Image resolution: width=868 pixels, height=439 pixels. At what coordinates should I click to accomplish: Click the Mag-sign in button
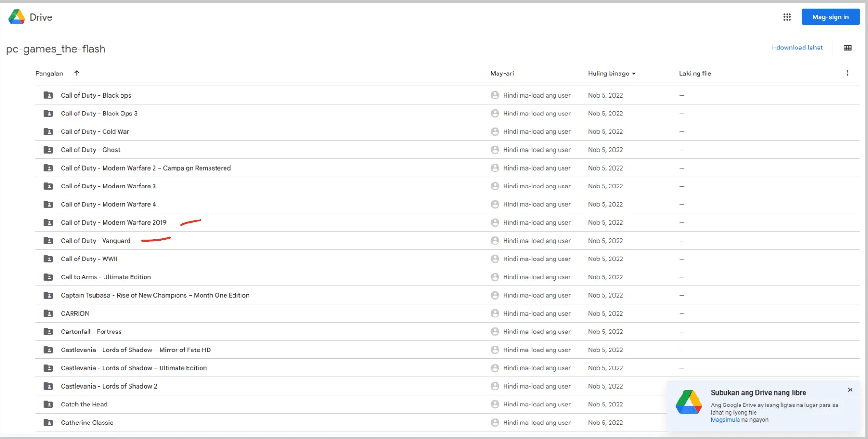830,17
